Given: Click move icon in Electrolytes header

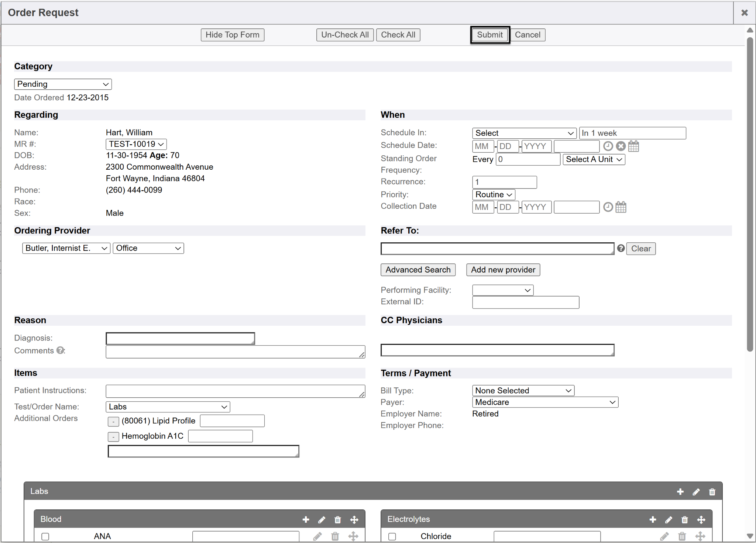Looking at the screenshot, I should (x=701, y=520).
